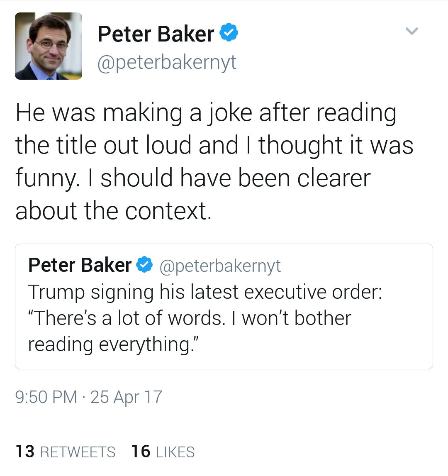The image size is (448, 476).
Task: Click the verified badge inside the quoted tweet
Action: point(145,265)
